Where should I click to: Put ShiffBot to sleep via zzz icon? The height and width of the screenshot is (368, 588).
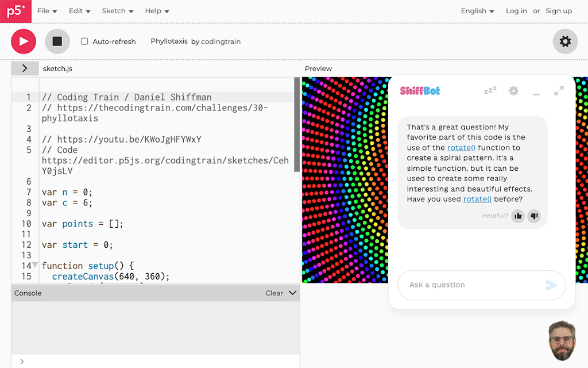tap(490, 90)
